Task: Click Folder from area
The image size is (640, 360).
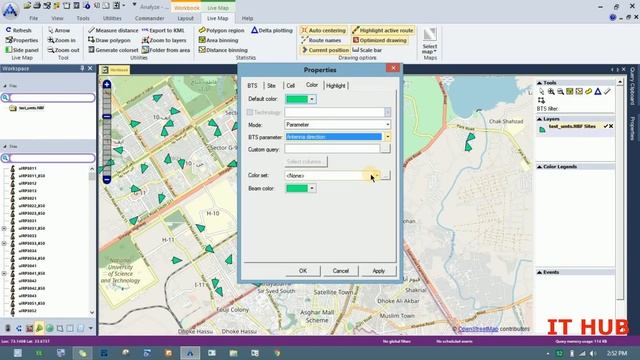Action: (x=166, y=50)
